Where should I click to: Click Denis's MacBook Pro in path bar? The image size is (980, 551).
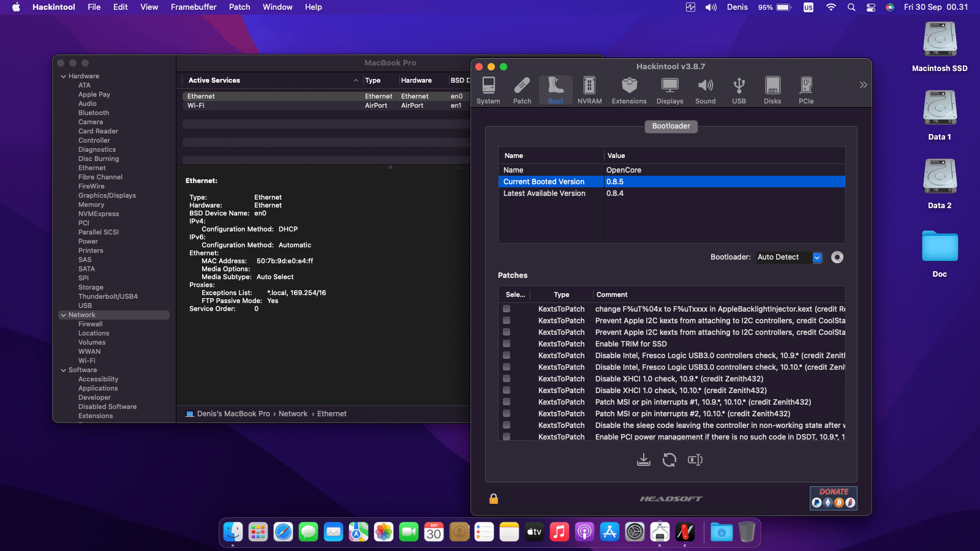point(233,414)
